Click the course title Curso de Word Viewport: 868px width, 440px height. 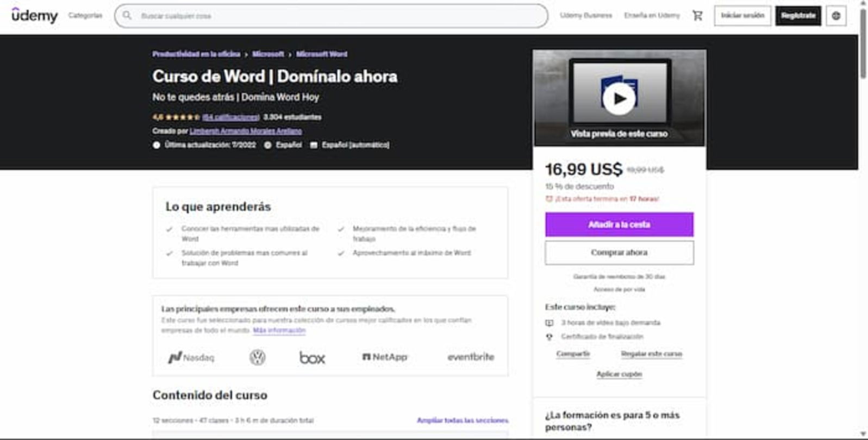tap(275, 77)
